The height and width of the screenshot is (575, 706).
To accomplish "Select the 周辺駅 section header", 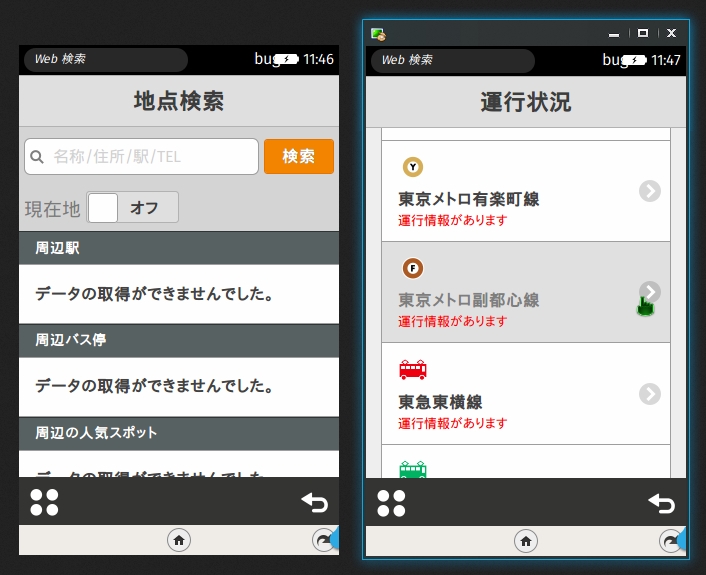I will (179, 248).
